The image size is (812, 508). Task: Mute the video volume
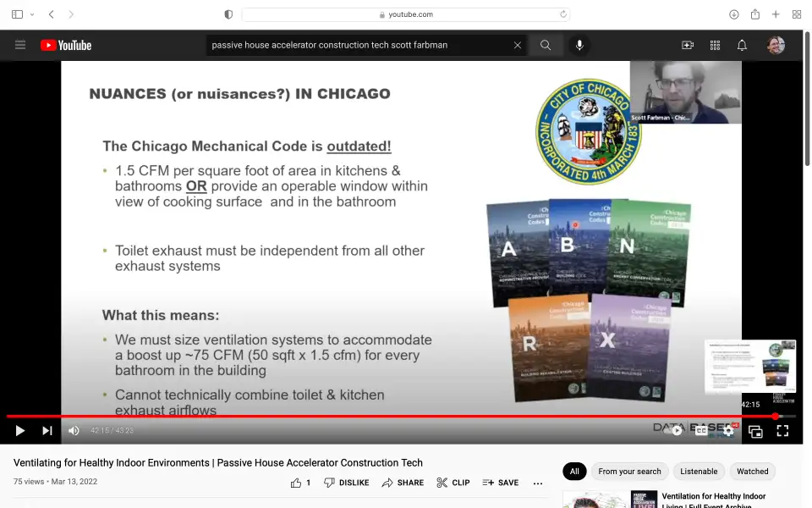click(x=74, y=431)
